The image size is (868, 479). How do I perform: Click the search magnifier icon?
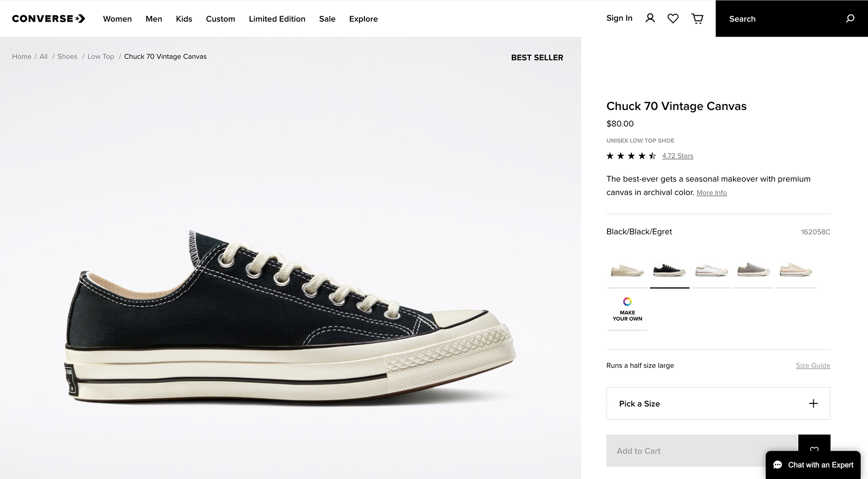tap(850, 19)
